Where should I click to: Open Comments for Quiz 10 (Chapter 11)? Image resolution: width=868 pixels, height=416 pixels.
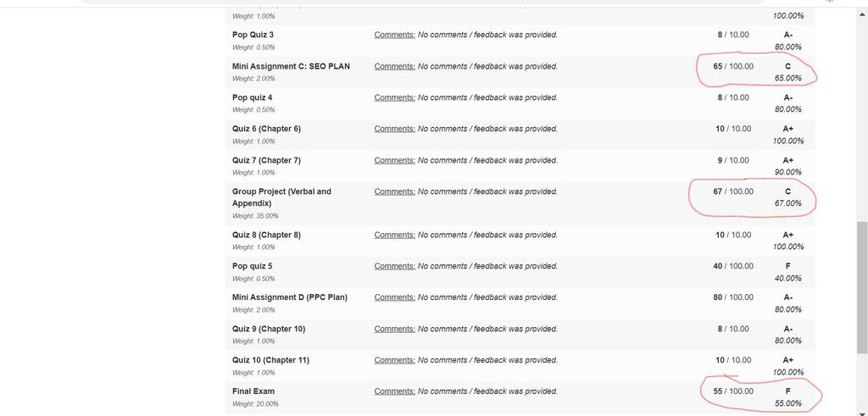click(395, 360)
